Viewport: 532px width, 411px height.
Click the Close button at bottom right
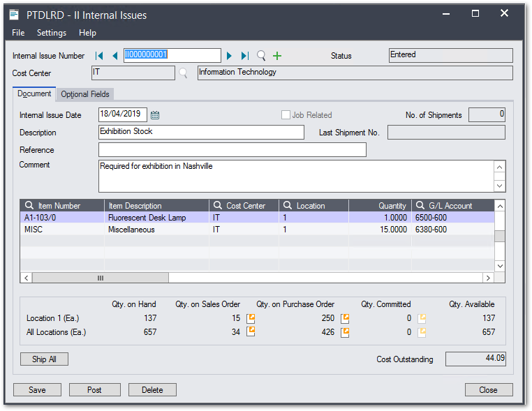click(489, 390)
